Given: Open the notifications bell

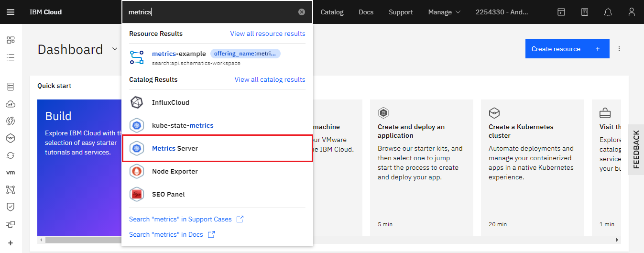Looking at the screenshot, I should [x=608, y=12].
